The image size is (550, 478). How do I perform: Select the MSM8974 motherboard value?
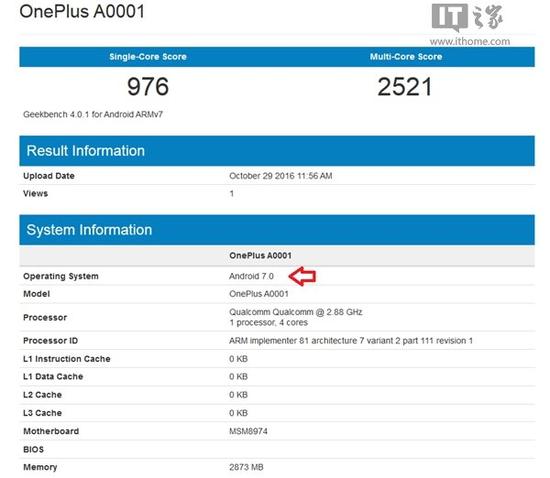point(248,431)
